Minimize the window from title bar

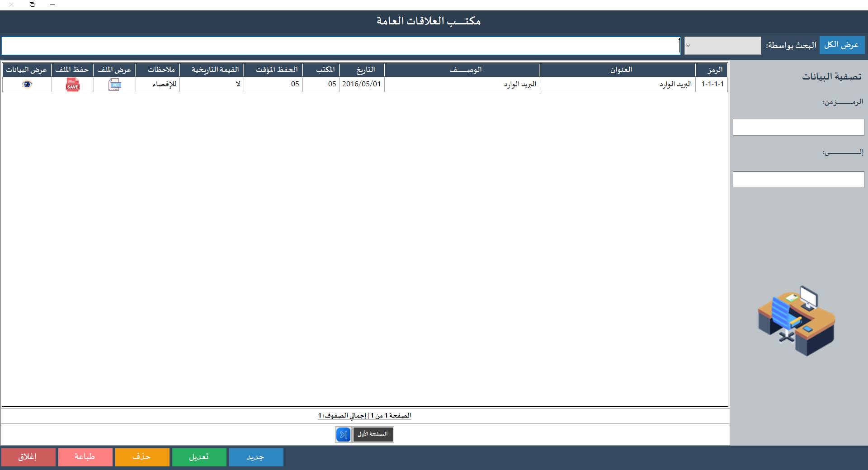[x=52, y=5]
